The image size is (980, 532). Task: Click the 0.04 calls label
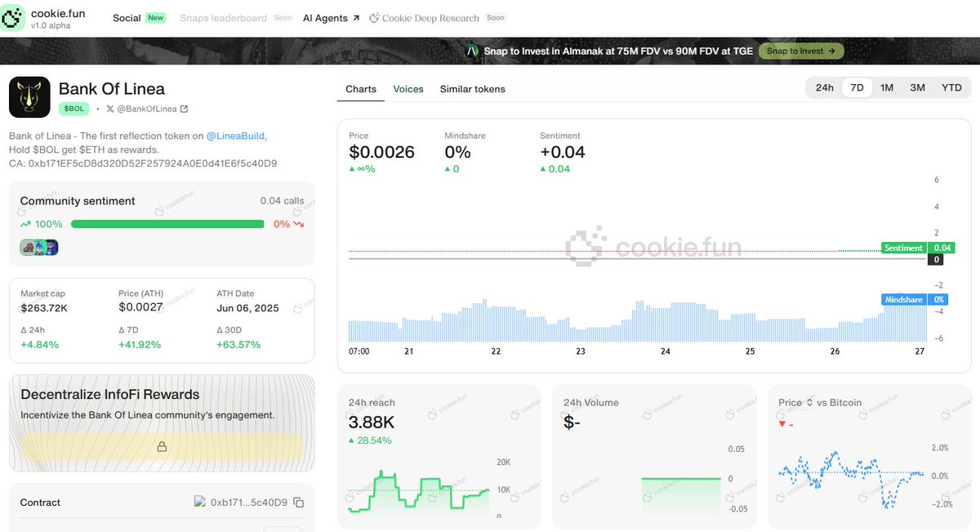point(282,201)
